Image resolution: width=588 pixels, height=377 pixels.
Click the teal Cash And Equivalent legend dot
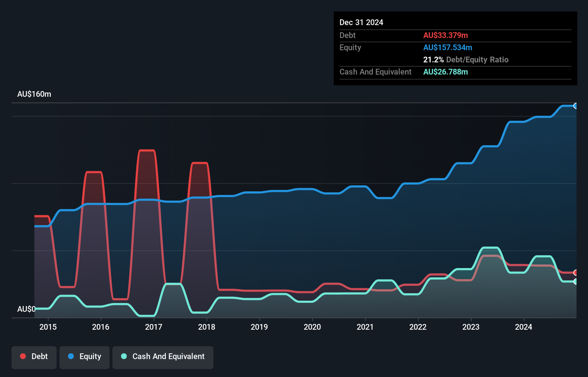pos(124,356)
